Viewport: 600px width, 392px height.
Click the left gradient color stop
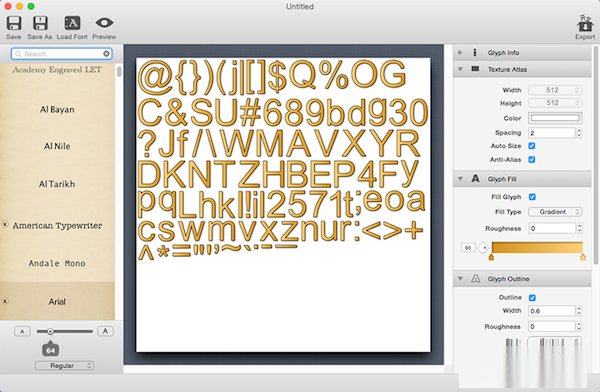491,257
